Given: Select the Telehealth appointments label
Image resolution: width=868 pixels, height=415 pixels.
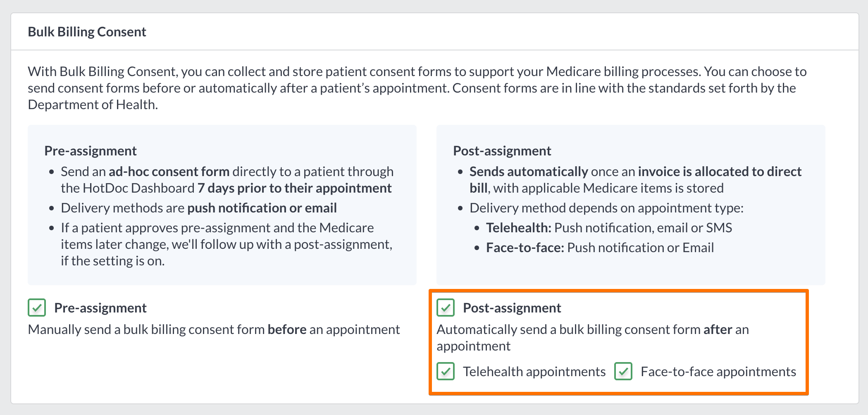Looking at the screenshot, I should (x=534, y=372).
